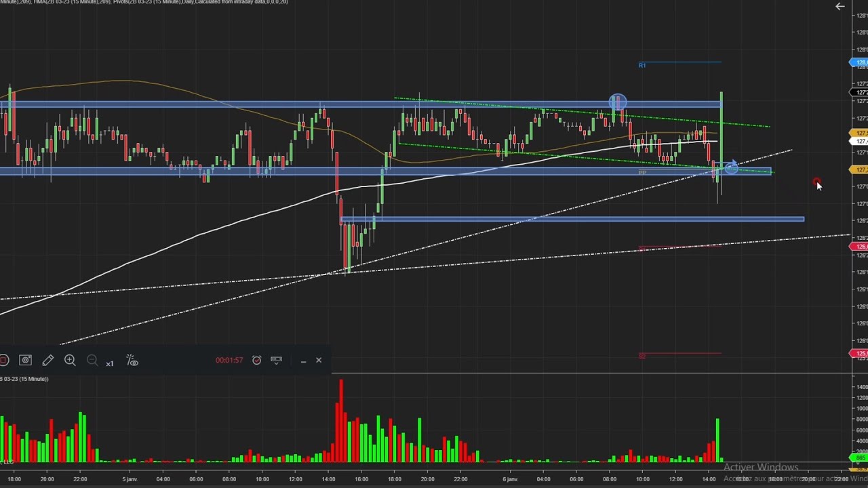Select the pencil annotation tool
The height and width of the screenshot is (488, 868).
click(47, 361)
